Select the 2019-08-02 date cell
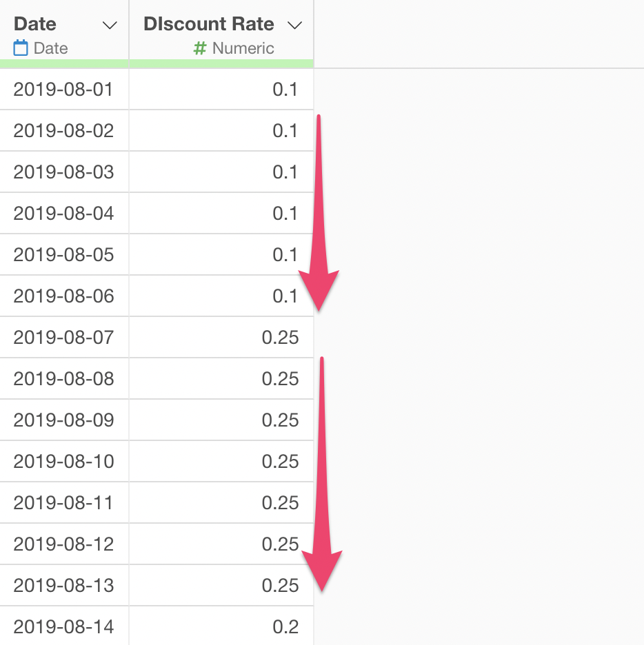 (63, 131)
